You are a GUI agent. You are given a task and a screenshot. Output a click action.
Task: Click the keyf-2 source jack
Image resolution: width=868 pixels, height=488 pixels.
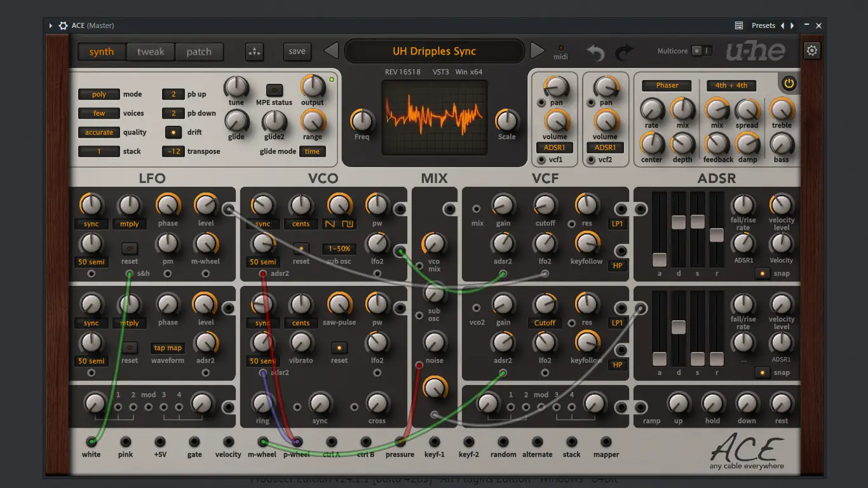pos(469,442)
